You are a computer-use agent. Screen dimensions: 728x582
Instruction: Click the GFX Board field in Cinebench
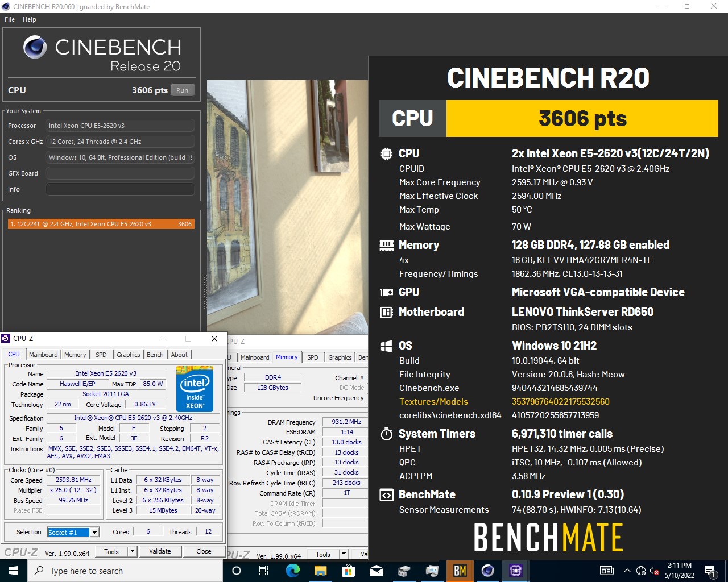120,173
